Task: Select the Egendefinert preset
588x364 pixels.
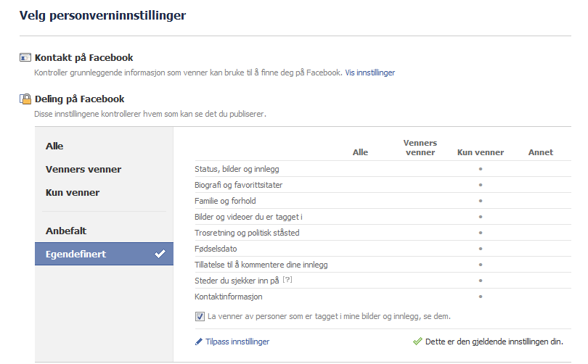Action: pyautogui.click(x=104, y=254)
